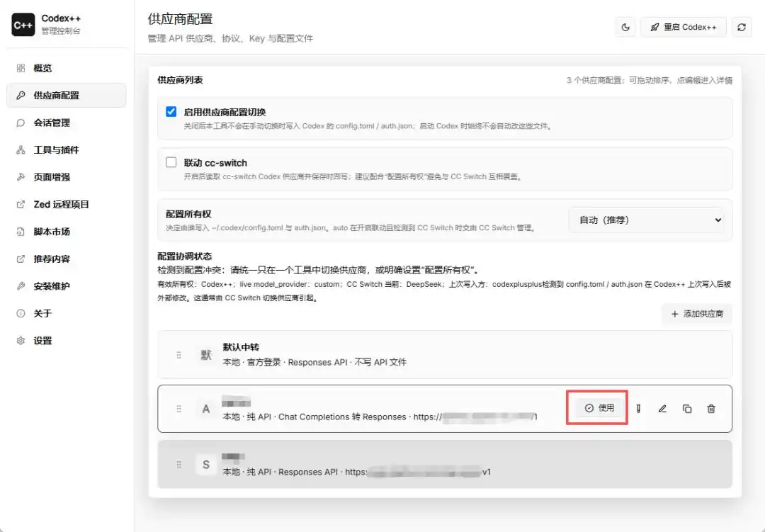Click the 配置所有权 label
Viewport: 765px width, 532px height.
point(188,214)
